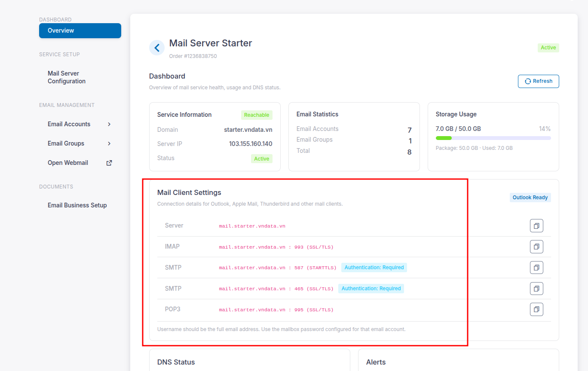This screenshot has width=588, height=371.
Task: Click the Email Groups count 1
Action: 410,141
